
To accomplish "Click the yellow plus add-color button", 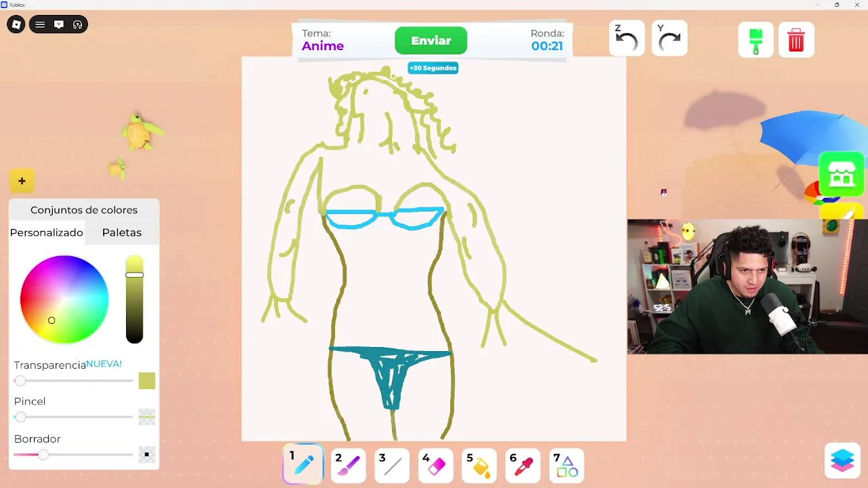I will (22, 181).
